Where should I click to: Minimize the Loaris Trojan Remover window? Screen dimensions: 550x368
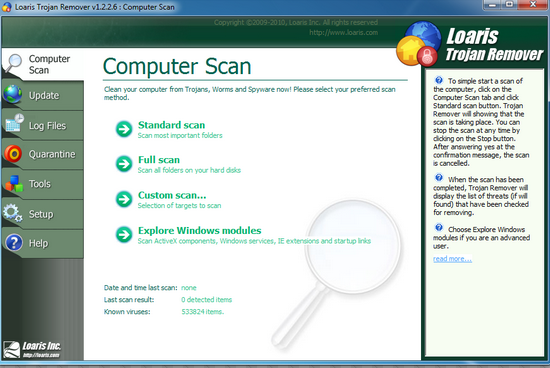(x=492, y=5)
